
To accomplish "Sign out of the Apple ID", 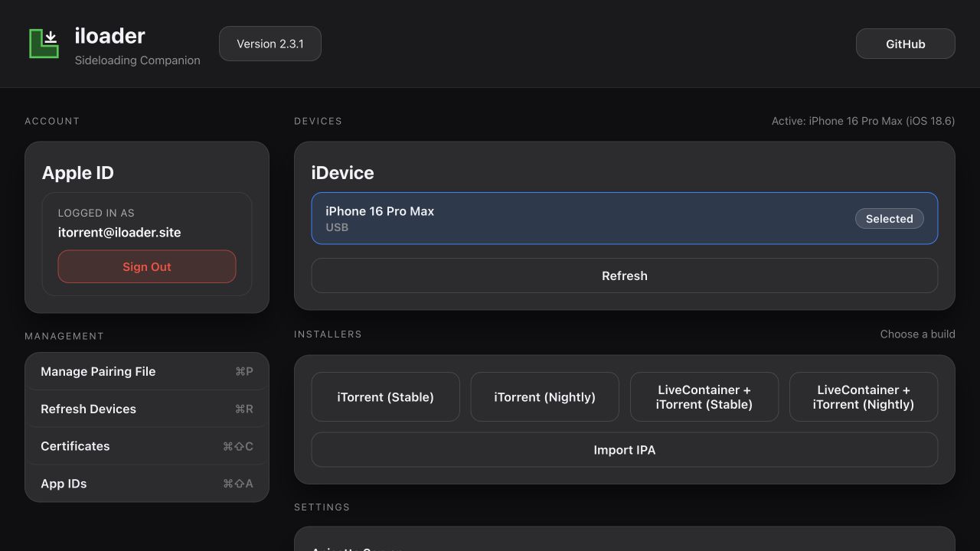I will coord(147,266).
